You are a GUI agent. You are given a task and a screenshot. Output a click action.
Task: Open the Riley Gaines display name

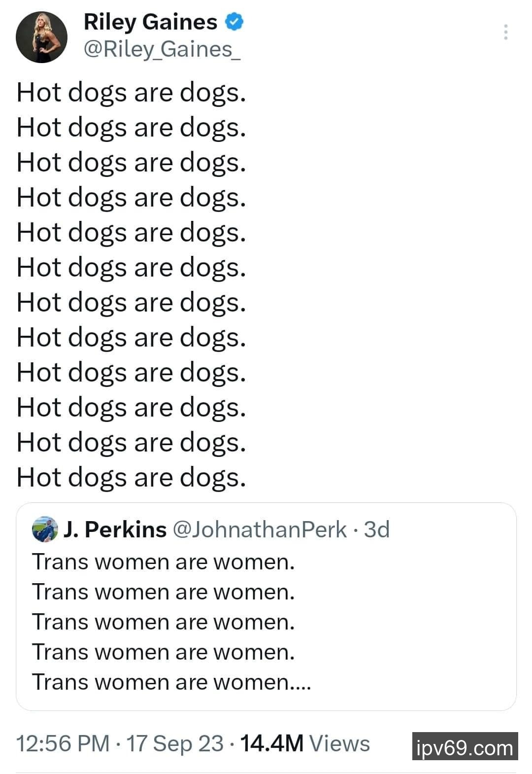150,22
